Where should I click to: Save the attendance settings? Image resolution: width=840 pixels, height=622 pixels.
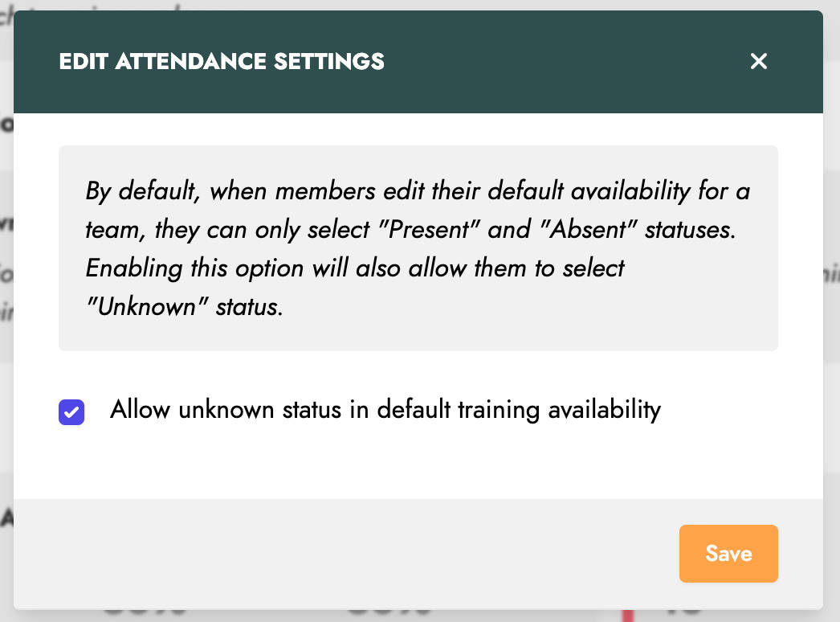pos(728,553)
